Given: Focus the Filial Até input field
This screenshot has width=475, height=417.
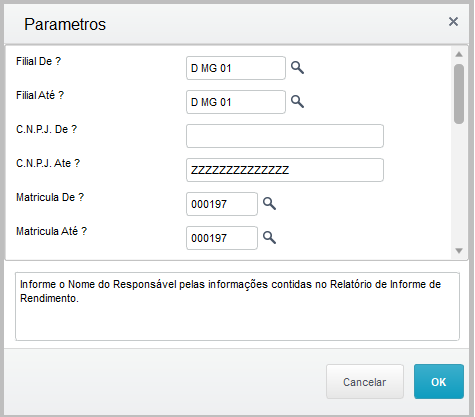Looking at the screenshot, I should pos(236,102).
